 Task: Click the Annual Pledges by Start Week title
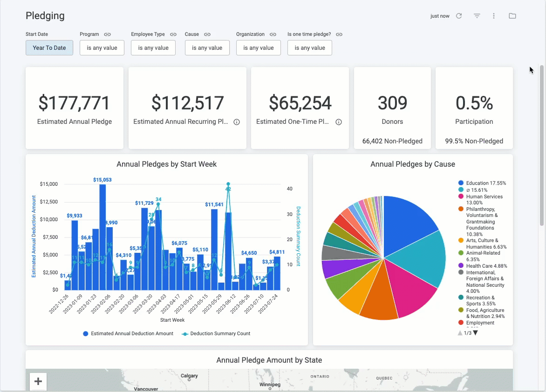(166, 164)
